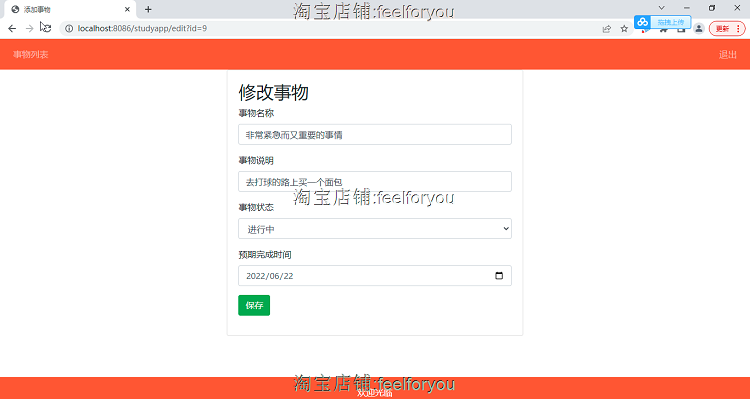Open the browser profile avatar
Screen dimensions: 750x399
699,29
